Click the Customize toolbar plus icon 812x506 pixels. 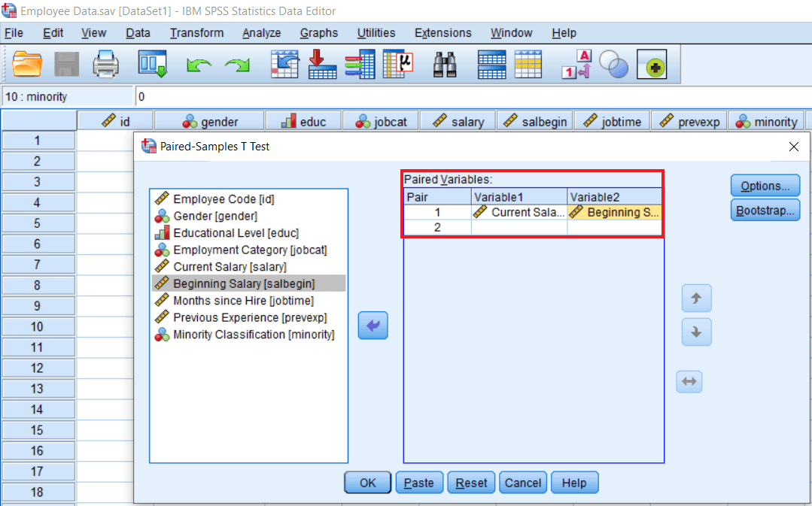coord(652,65)
